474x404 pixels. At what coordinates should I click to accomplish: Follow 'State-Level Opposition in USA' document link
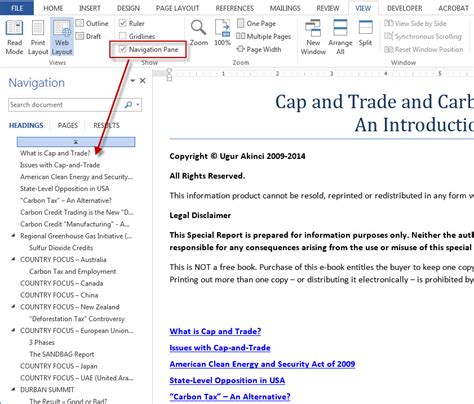[227, 380]
